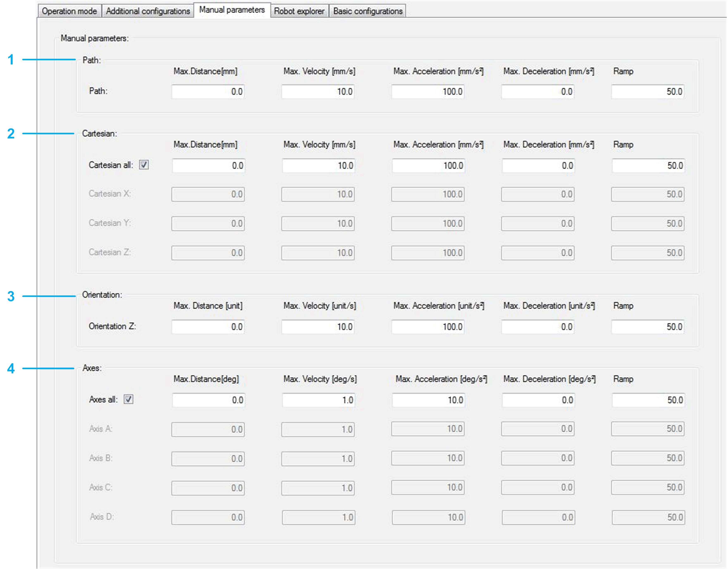Toggle the Cartesian all checkbox

[x=144, y=165]
